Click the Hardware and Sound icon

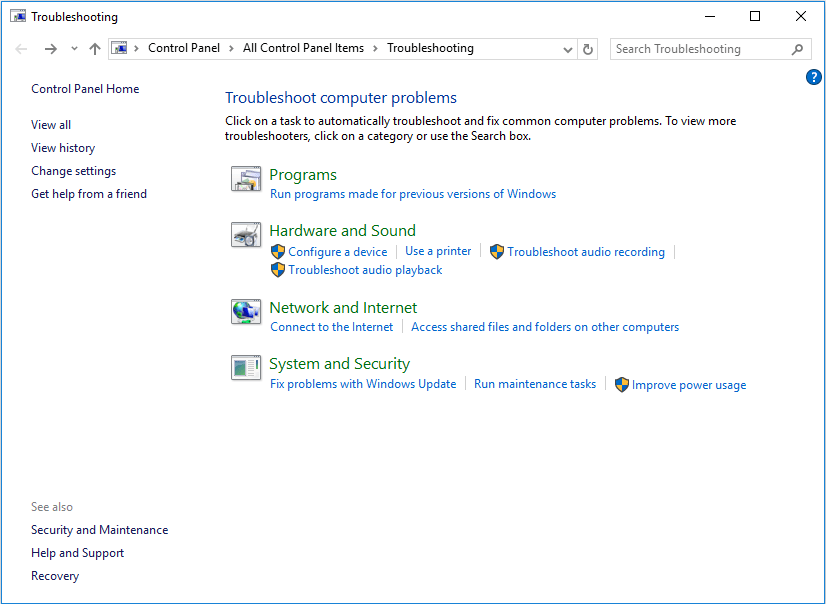pos(246,235)
